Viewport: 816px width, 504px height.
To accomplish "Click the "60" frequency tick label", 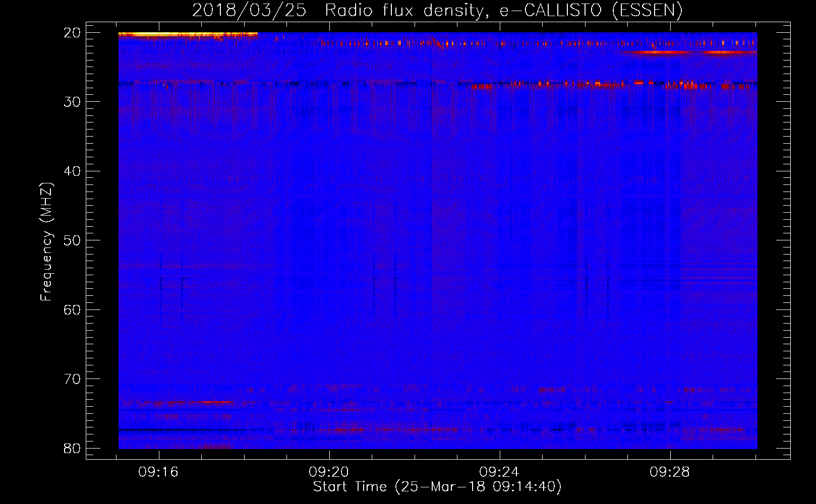I will point(72,309).
